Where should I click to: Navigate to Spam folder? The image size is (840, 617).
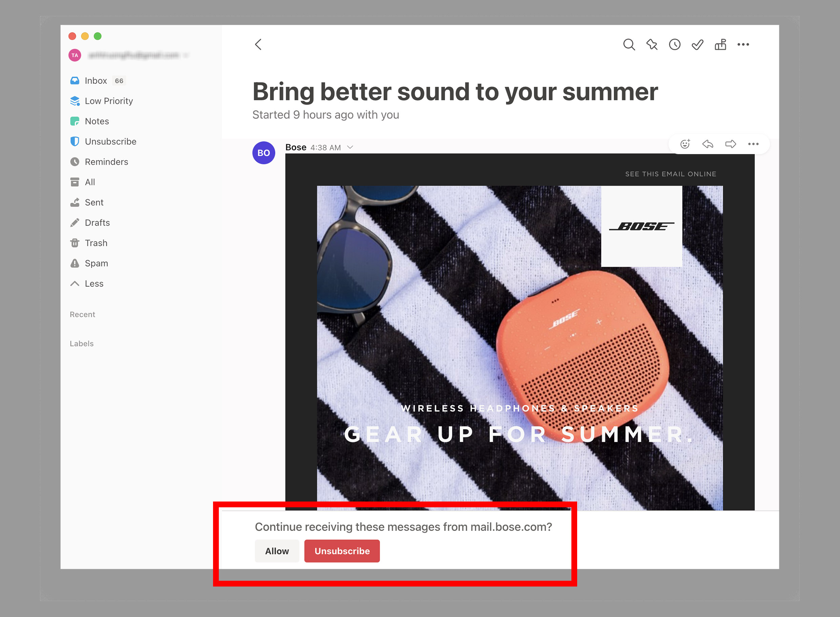point(97,263)
